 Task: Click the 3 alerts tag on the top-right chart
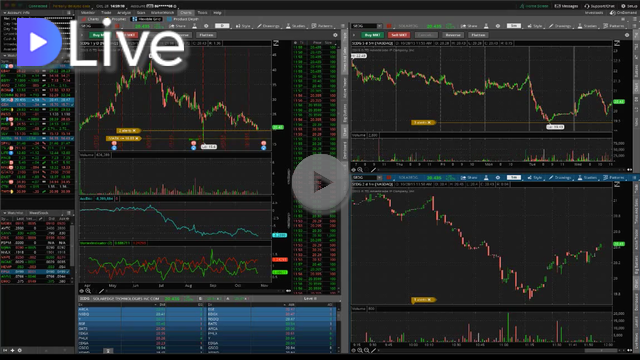pyautogui.click(x=423, y=122)
